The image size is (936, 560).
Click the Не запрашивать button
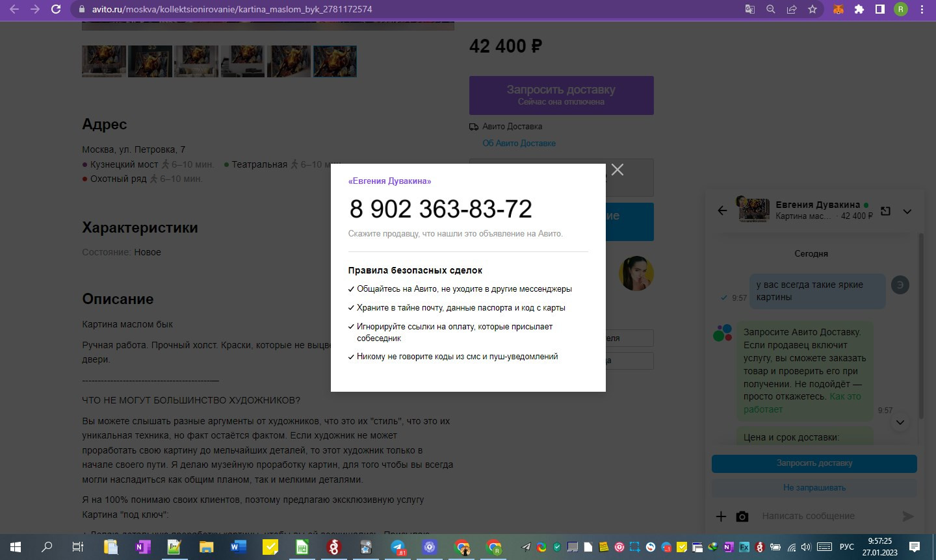point(814,487)
